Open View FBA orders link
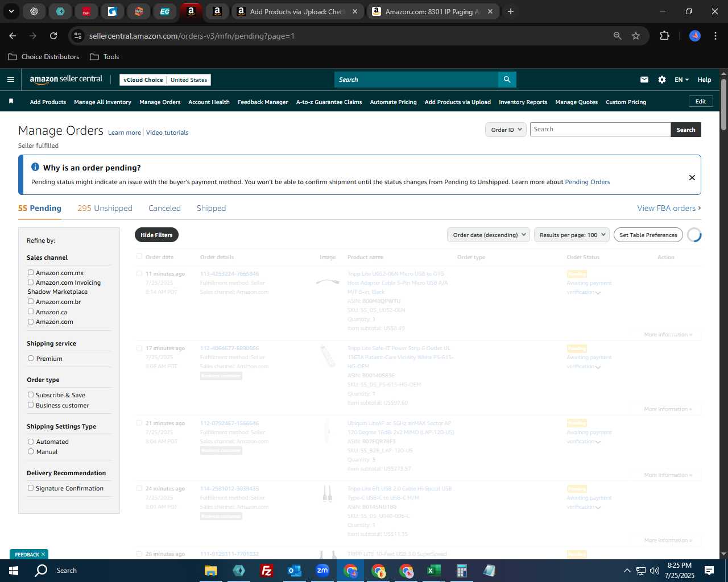The height and width of the screenshot is (582, 728). tap(669, 208)
